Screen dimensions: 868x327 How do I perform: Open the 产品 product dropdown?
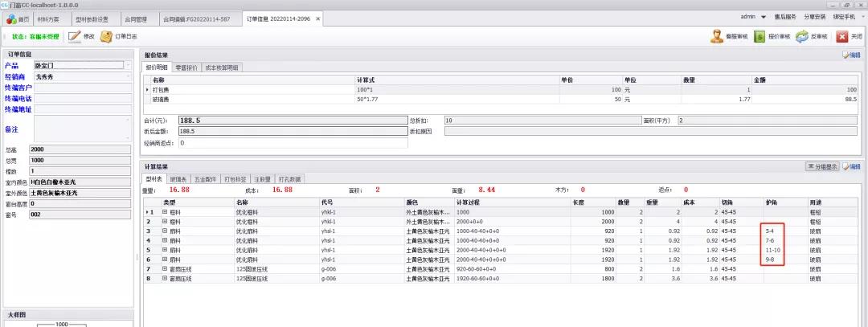click(128, 65)
